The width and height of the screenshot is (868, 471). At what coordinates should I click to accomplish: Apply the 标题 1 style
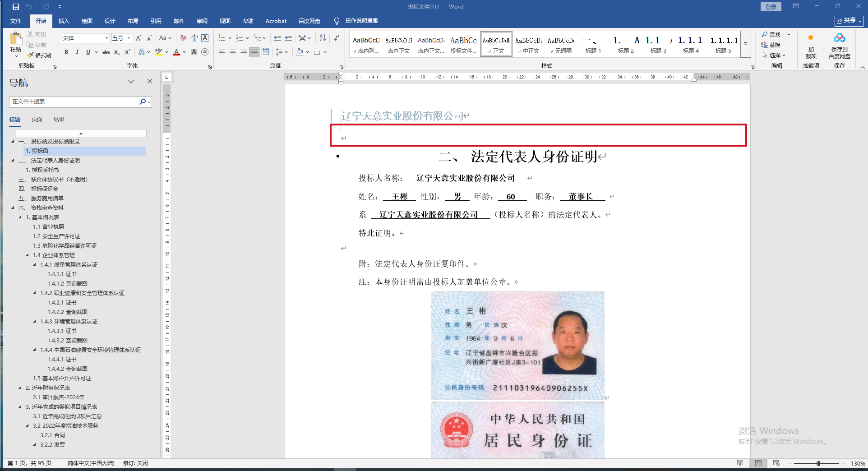tap(593, 44)
